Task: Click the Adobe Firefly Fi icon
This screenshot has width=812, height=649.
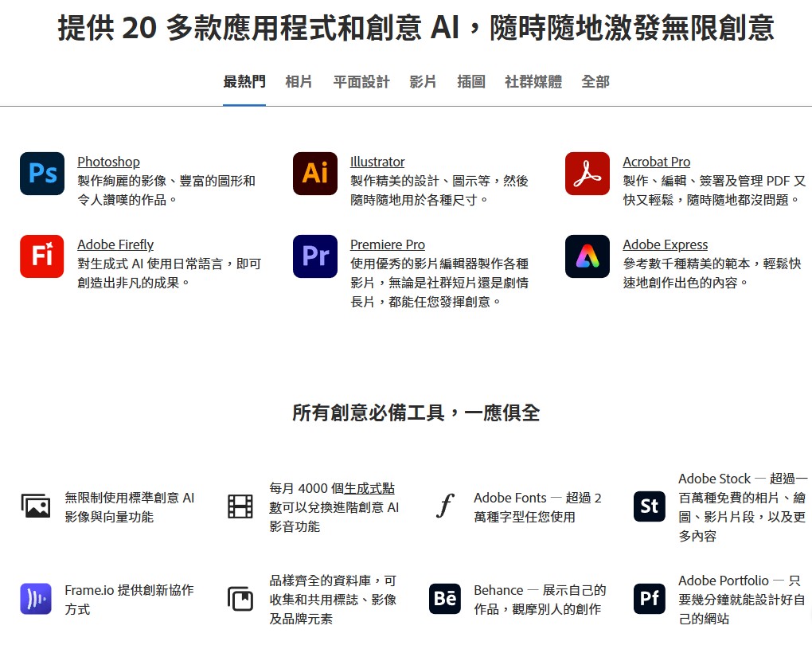Action: [x=42, y=256]
